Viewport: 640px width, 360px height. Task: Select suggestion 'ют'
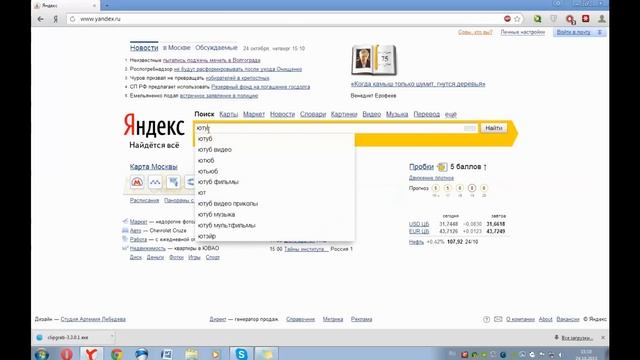202,193
